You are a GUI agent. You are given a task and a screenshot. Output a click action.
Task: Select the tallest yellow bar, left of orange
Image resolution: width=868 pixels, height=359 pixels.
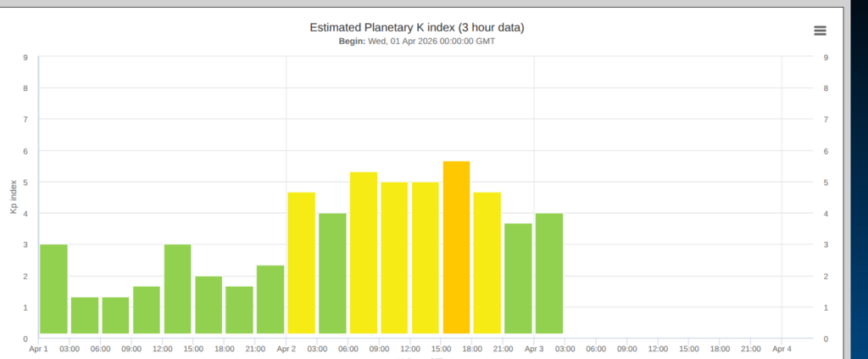tap(364, 253)
